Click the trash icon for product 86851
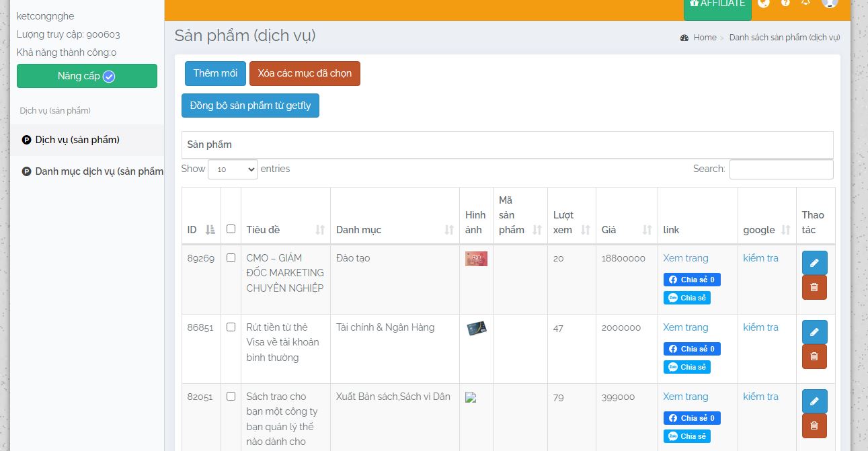868x451 pixels. pyautogui.click(x=814, y=357)
